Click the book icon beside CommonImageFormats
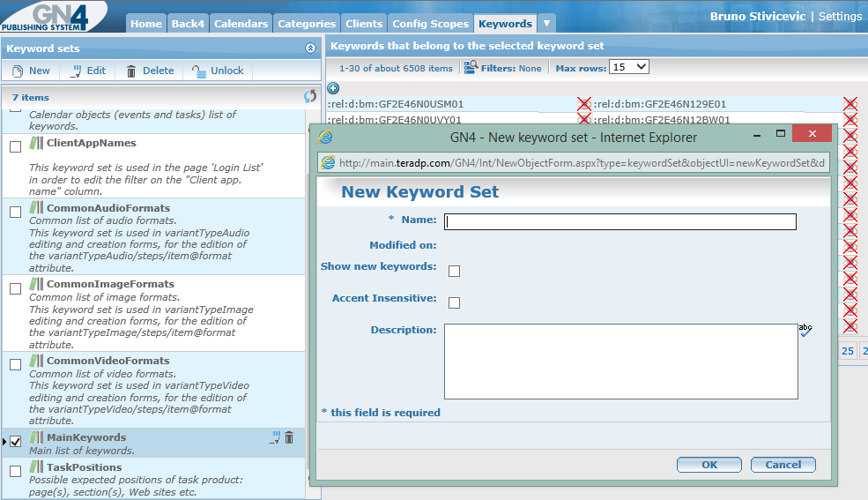The width and height of the screenshot is (868, 500). coord(36,284)
